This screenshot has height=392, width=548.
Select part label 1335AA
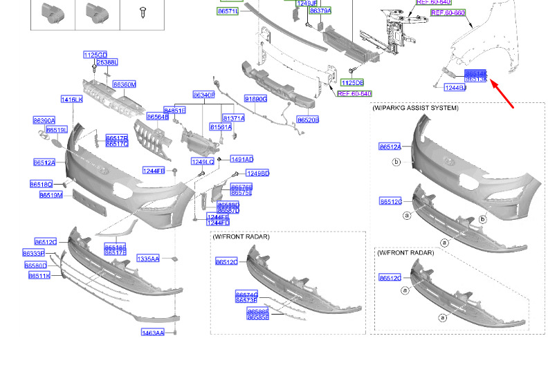point(148,259)
